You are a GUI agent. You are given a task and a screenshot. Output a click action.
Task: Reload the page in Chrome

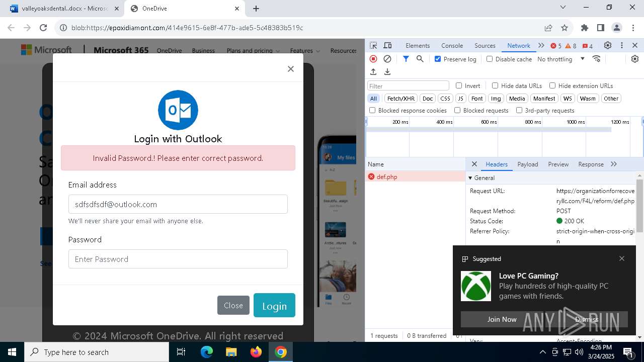43,28
